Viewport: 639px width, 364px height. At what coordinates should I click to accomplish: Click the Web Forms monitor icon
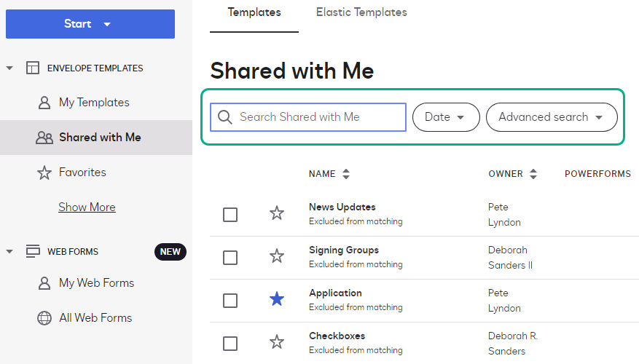33,251
